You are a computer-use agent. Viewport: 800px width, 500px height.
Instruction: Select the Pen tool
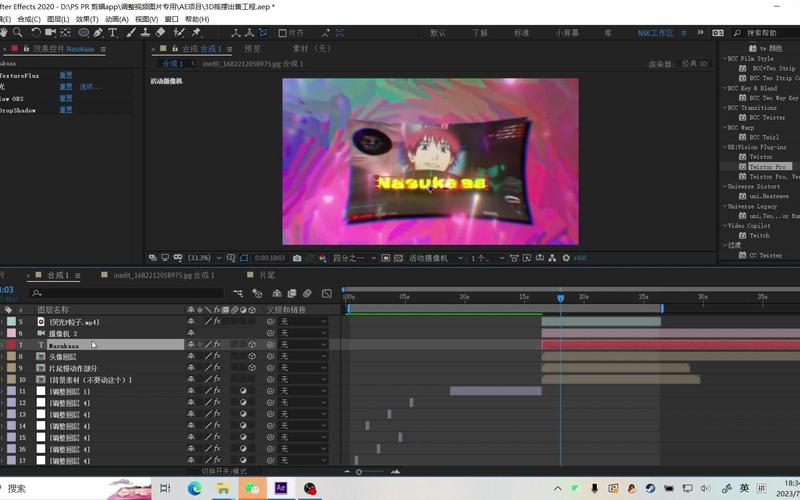(97, 33)
